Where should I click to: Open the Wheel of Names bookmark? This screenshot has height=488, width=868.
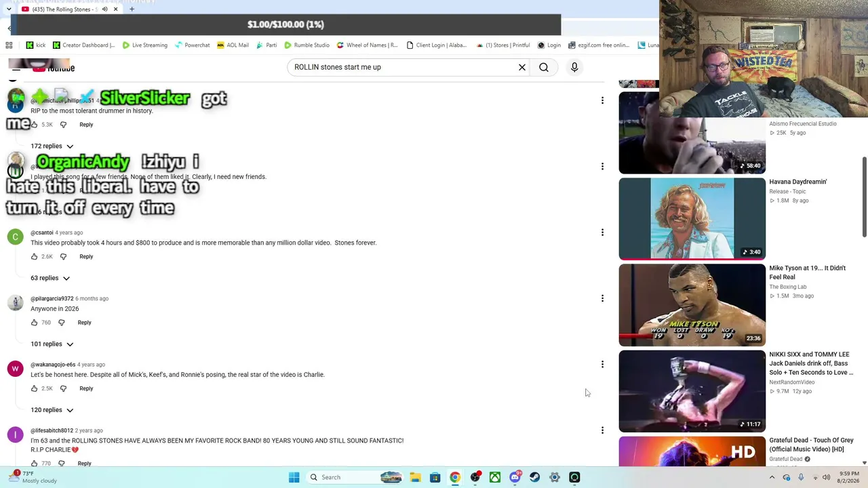[367, 45]
